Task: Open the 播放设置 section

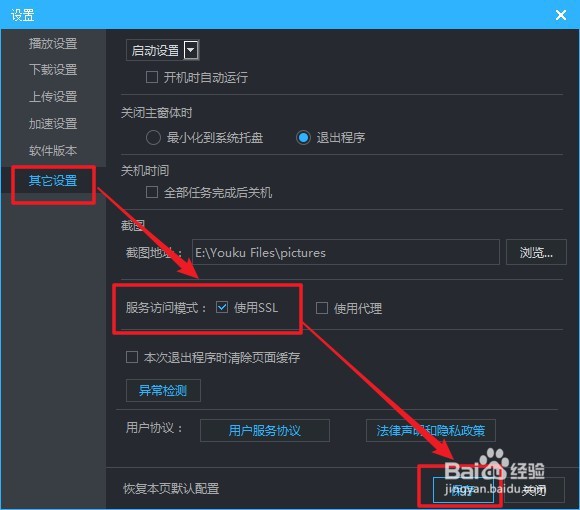Action: click(x=53, y=43)
